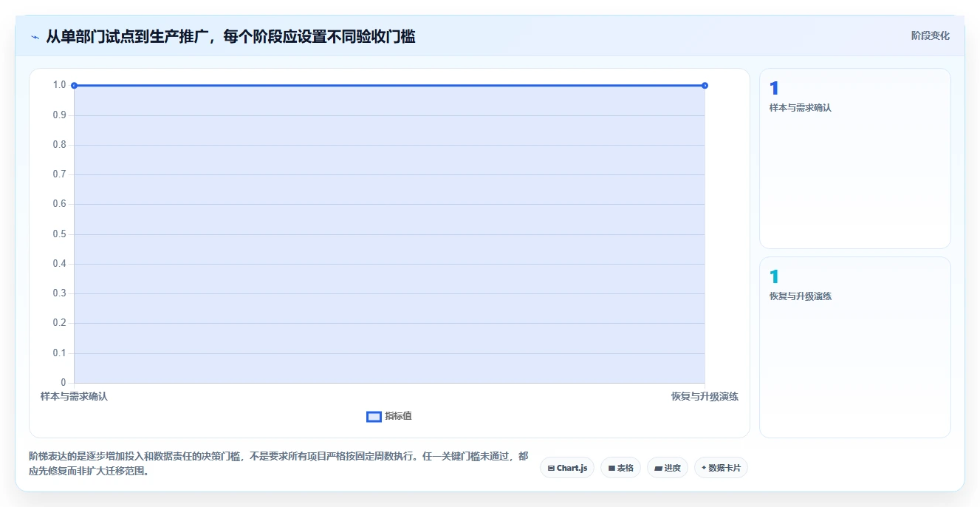Select the 数据卡片 chip
Screen dimensions: 980x507
(x=721, y=468)
